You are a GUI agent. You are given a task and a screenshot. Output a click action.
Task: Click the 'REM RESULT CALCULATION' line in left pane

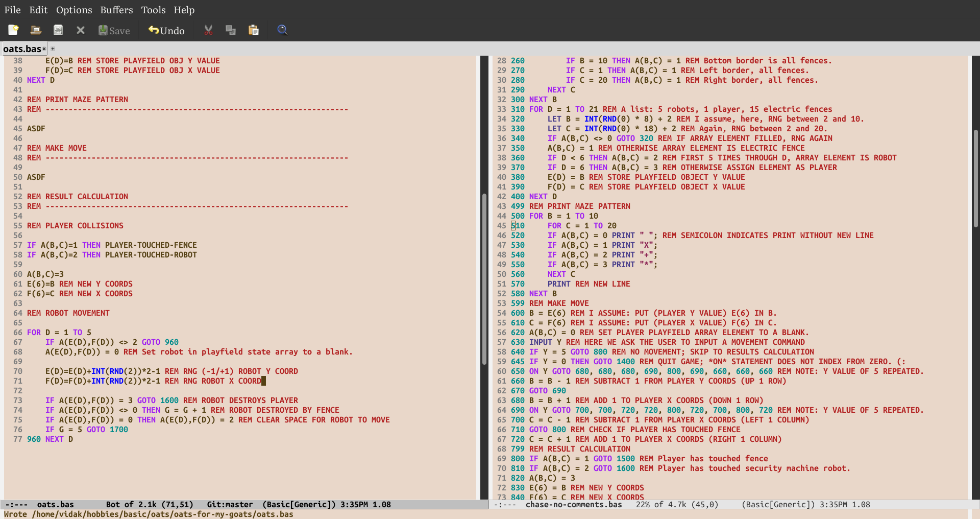click(x=78, y=197)
